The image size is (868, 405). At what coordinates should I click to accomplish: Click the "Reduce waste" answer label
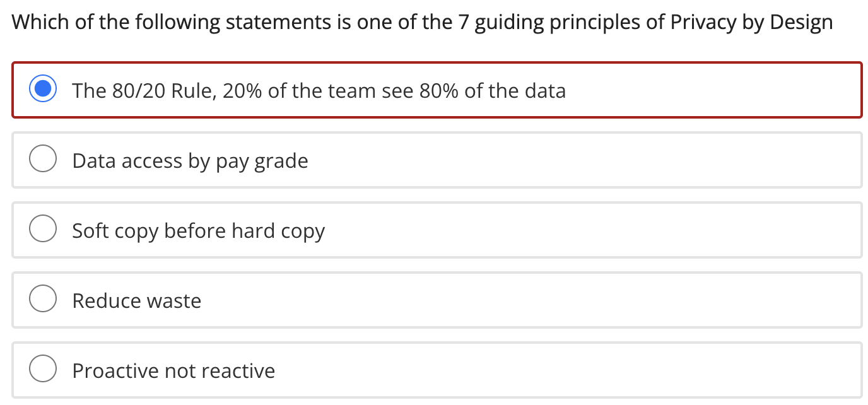click(136, 300)
